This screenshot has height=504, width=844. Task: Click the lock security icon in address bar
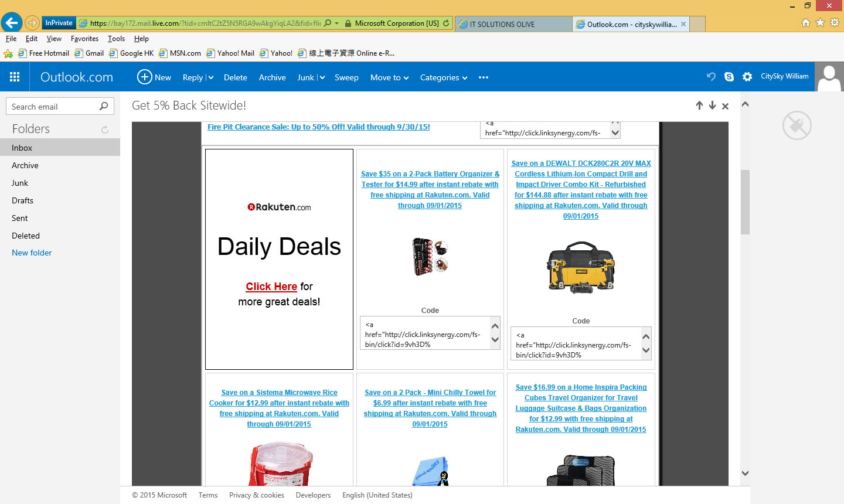pos(348,23)
